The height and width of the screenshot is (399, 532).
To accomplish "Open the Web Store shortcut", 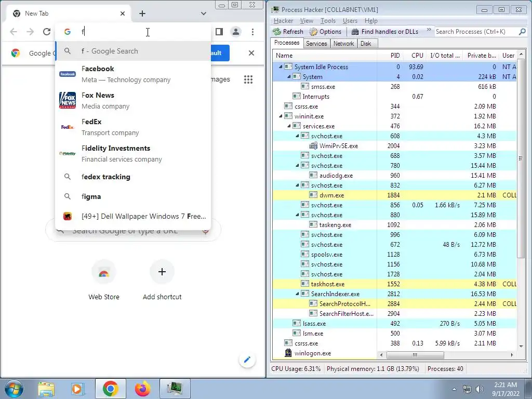I will (104, 280).
